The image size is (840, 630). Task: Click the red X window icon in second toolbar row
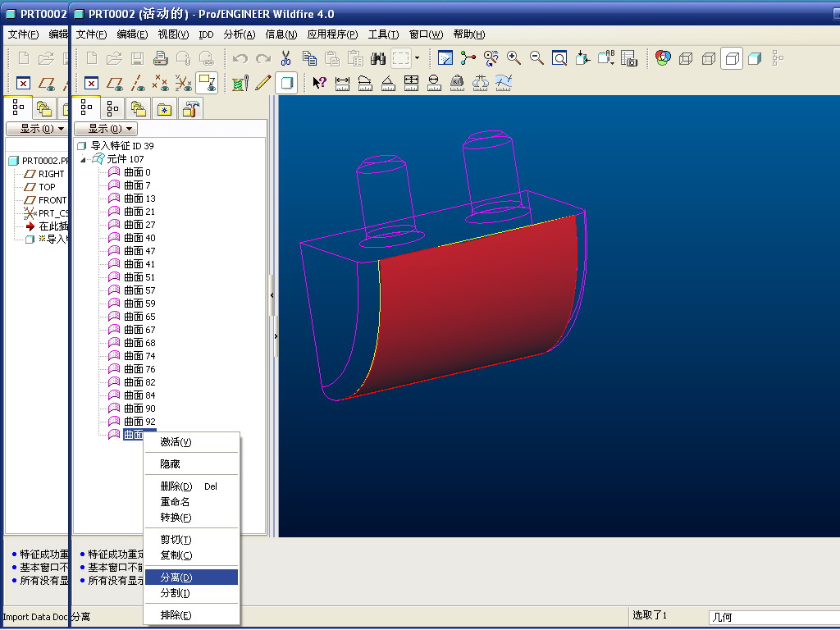pyautogui.click(x=92, y=83)
